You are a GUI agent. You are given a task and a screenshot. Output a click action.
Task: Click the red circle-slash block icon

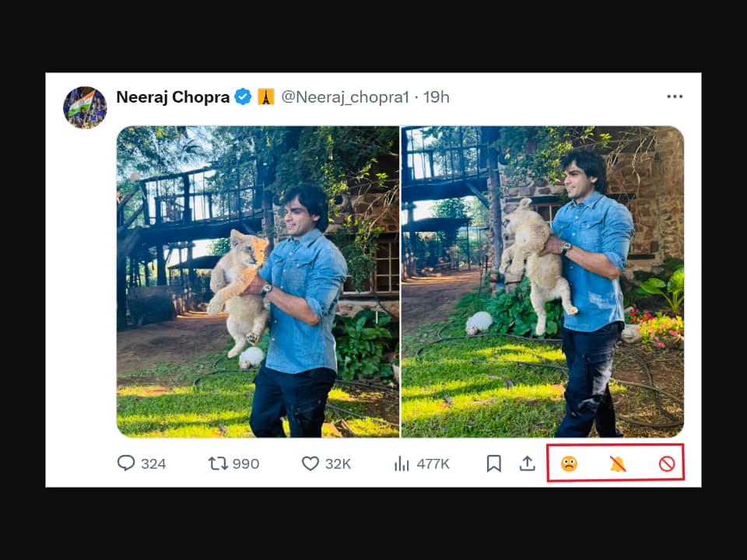(x=666, y=464)
